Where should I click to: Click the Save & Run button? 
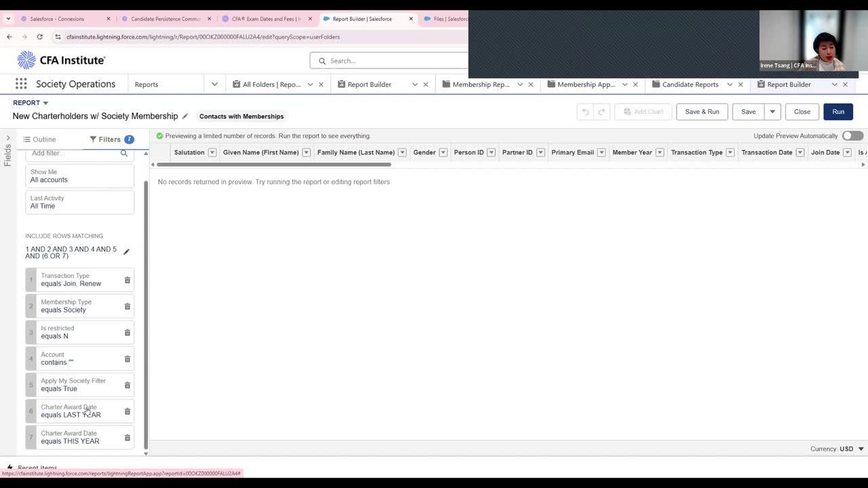[702, 112]
